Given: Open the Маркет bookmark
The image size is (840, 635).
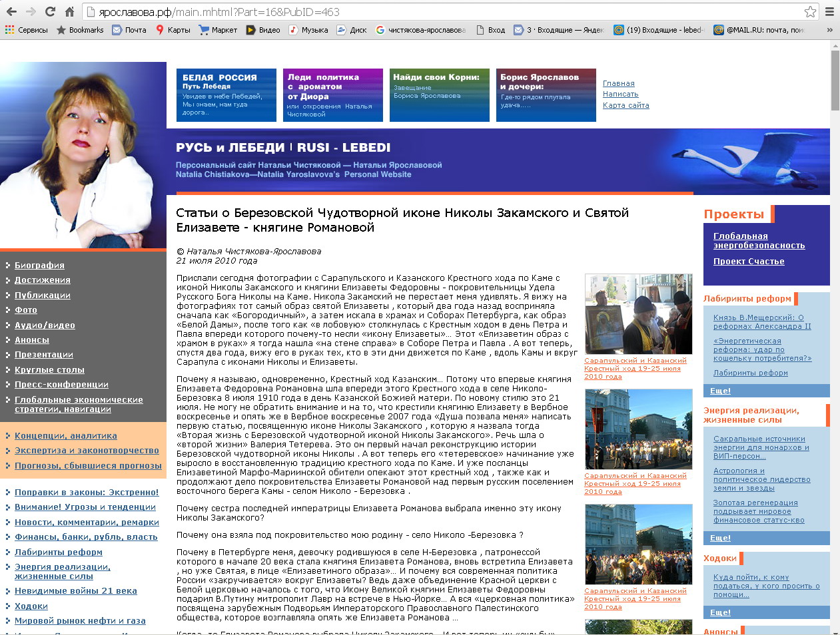Looking at the screenshot, I should [x=218, y=30].
